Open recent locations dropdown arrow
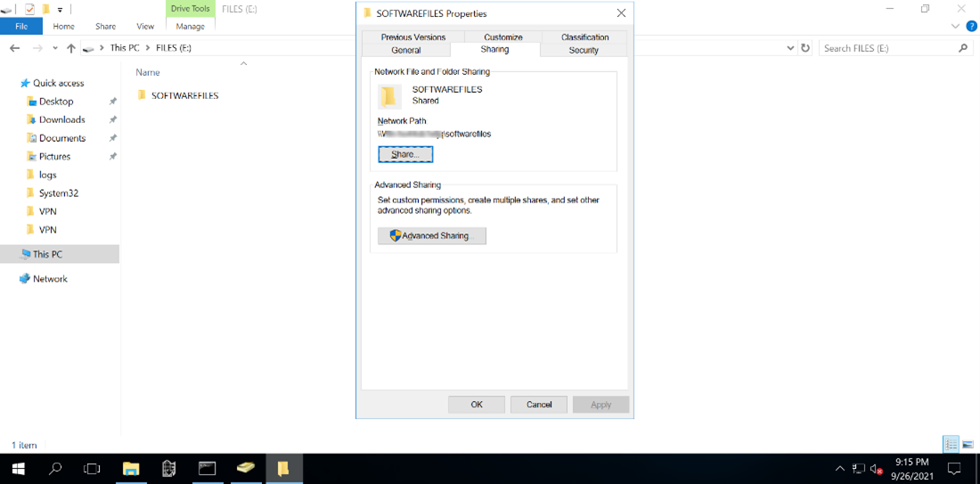Viewport: 980px width, 484px height. [55, 48]
